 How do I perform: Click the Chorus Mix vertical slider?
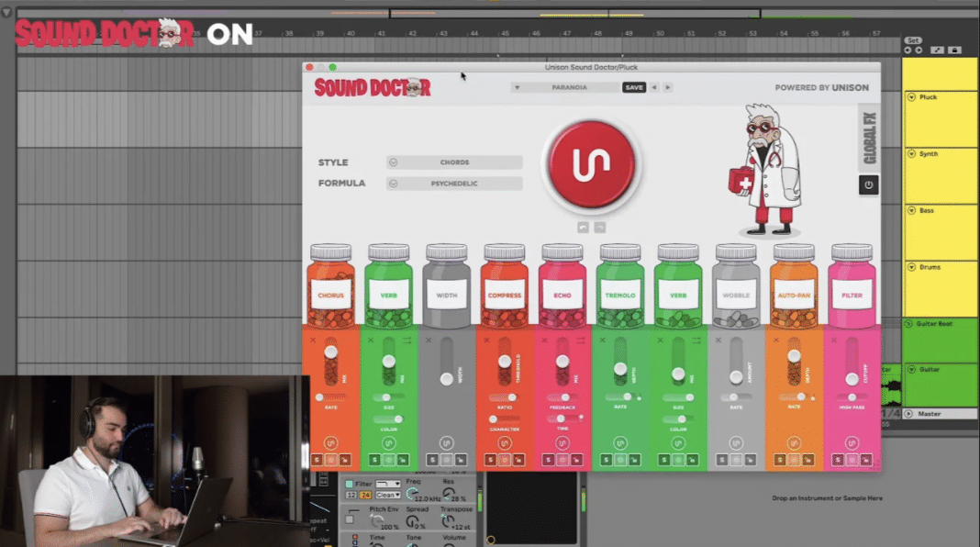(330, 362)
